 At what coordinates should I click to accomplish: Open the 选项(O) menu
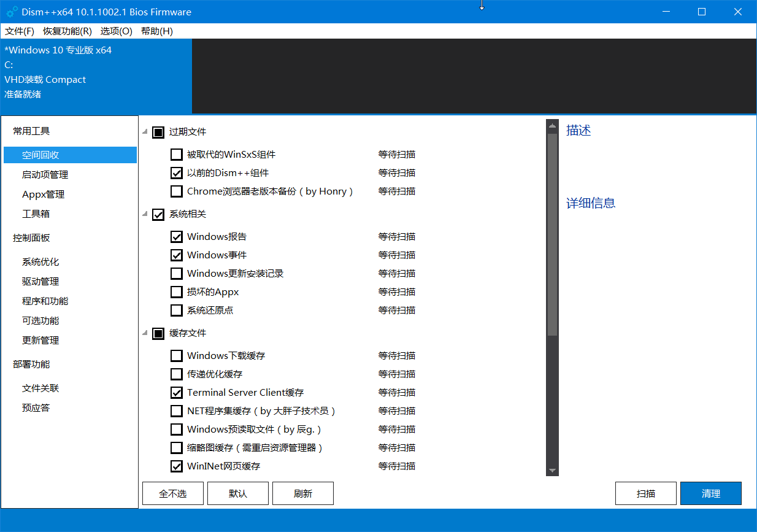pyautogui.click(x=117, y=31)
